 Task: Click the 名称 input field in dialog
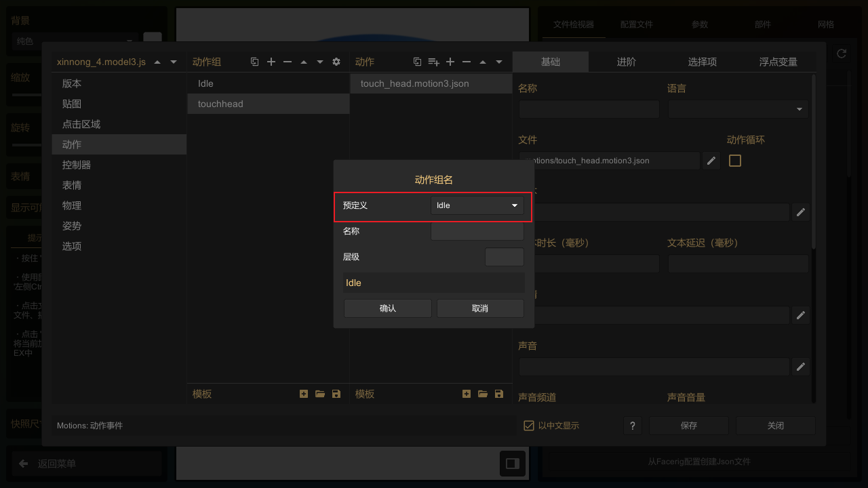coord(477,231)
